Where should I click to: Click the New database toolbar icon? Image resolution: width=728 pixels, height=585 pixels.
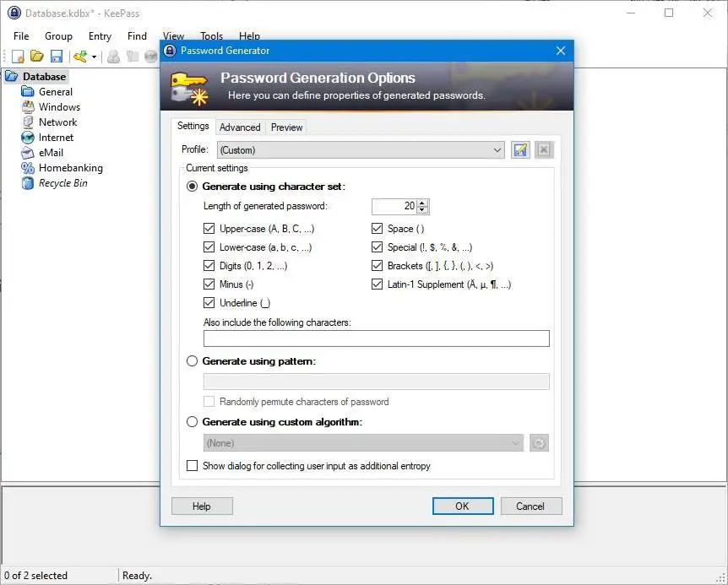click(18, 57)
